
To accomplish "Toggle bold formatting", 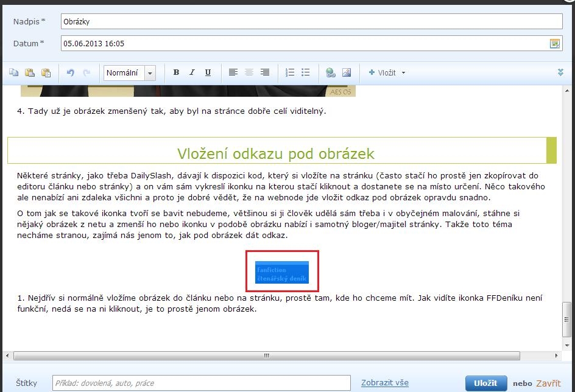I will coord(176,72).
